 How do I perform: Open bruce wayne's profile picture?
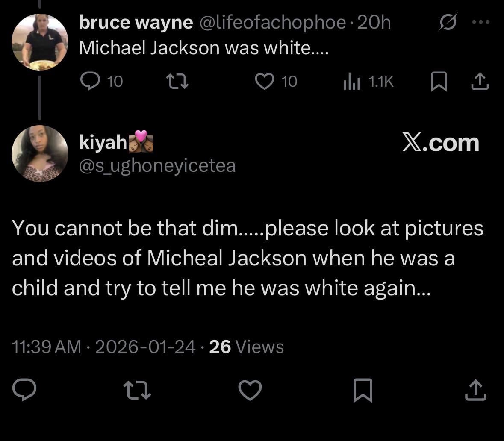(x=40, y=42)
